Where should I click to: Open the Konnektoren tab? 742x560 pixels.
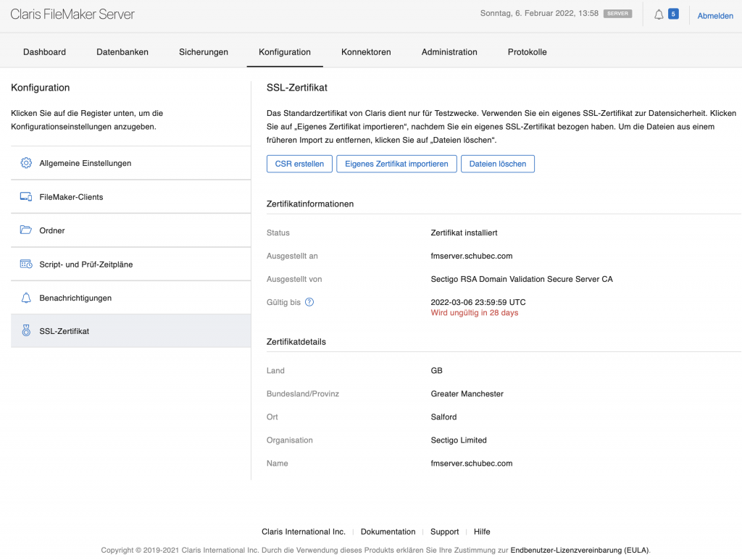click(x=366, y=52)
